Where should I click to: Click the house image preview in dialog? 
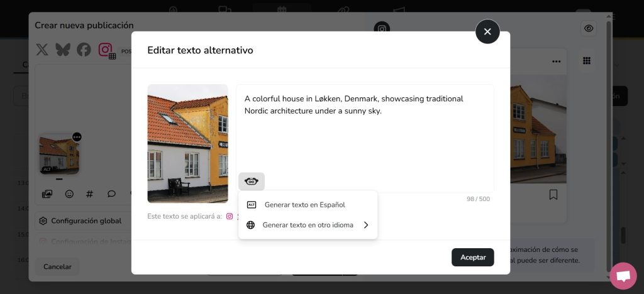tap(187, 143)
